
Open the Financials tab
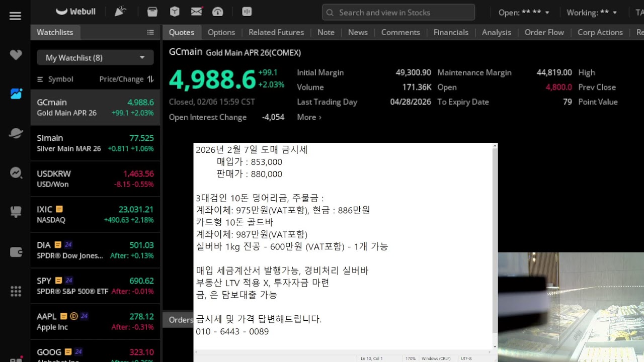(451, 32)
